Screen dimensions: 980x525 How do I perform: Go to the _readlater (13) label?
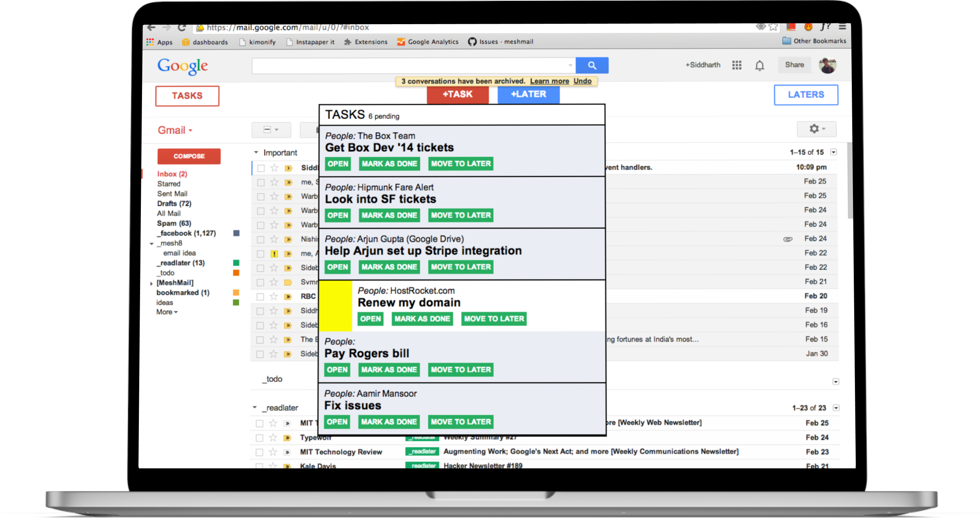[180, 263]
